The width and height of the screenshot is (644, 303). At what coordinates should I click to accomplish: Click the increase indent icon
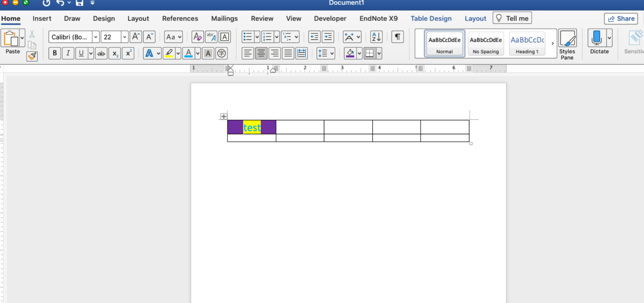point(328,37)
